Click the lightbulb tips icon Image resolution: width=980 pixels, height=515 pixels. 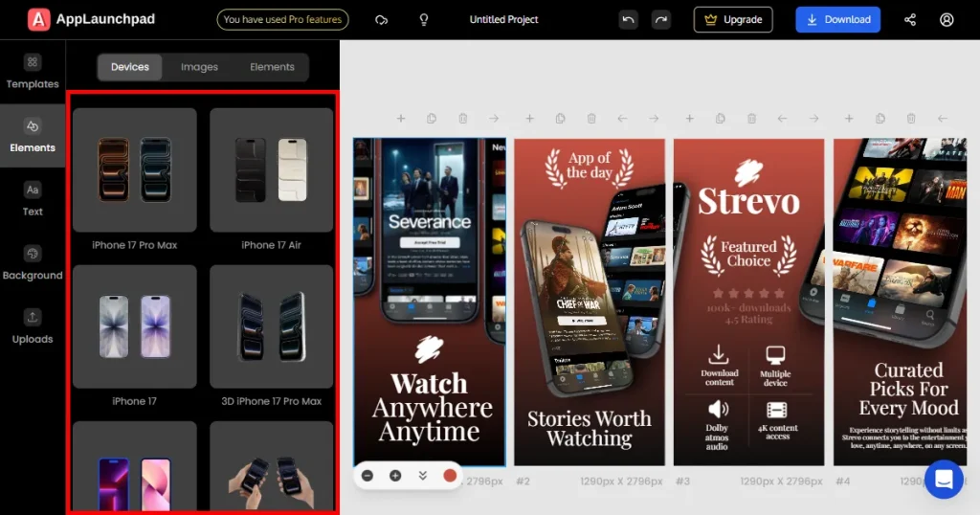(x=424, y=19)
